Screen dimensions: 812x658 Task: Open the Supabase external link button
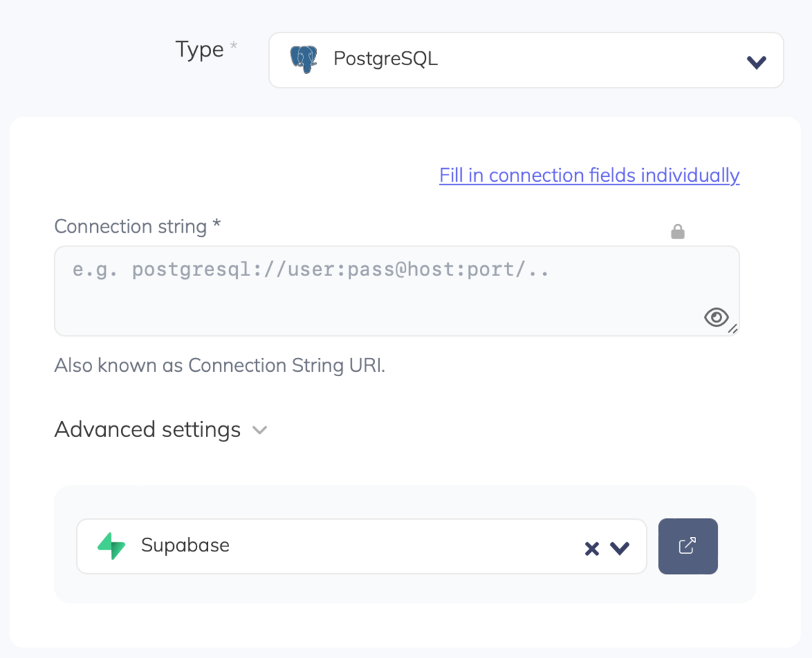pyautogui.click(x=687, y=546)
